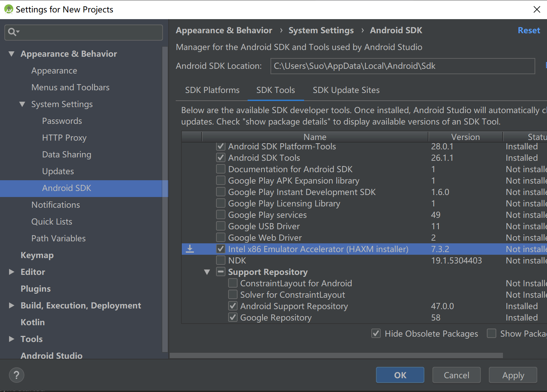The width and height of the screenshot is (547, 392).
Task: Click the help question mark icon
Action: point(16,375)
